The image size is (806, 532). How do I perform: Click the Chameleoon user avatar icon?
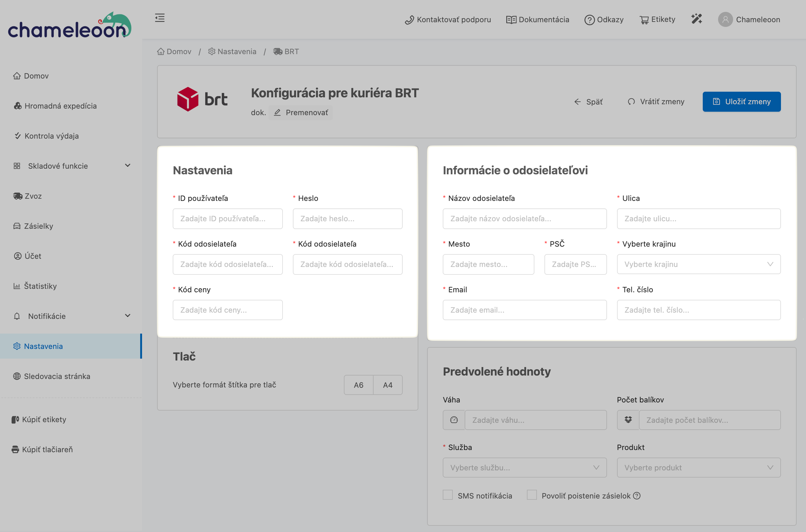725,20
